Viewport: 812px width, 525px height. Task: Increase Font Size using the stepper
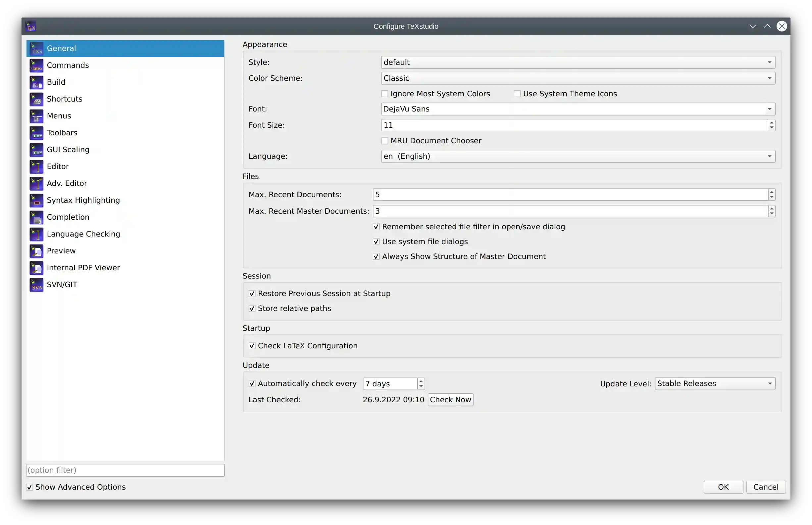pyautogui.click(x=771, y=123)
